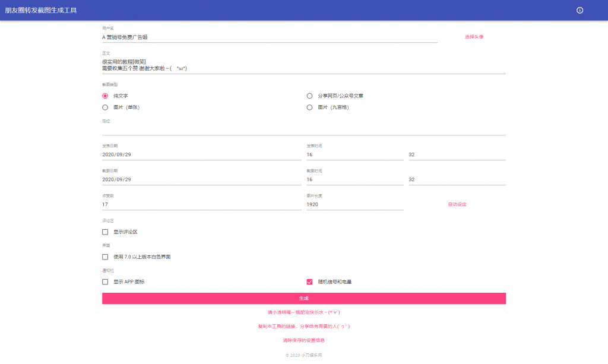Uncheck 随机信号和电量 checkbox
Image resolution: width=608 pixels, height=364 pixels.
coord(309,282)
